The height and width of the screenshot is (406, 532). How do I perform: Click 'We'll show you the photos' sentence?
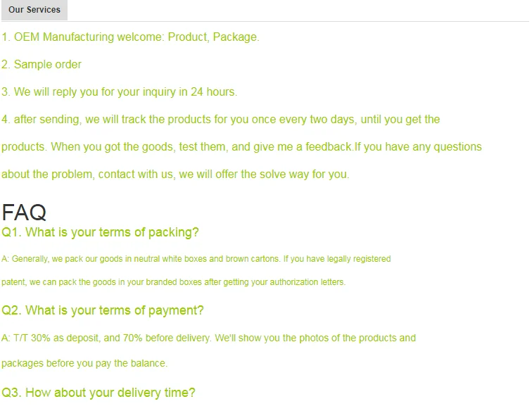pos(315,338)
